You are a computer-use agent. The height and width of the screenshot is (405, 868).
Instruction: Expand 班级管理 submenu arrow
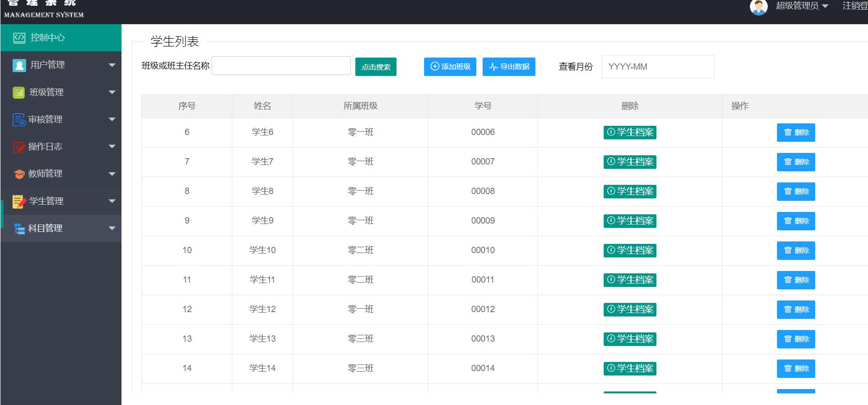click(112, 92)
